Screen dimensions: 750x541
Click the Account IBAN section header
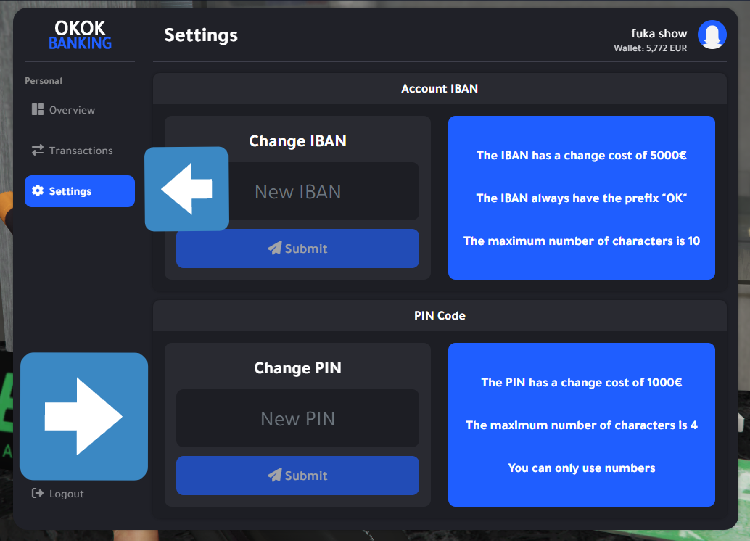[439, 89]
